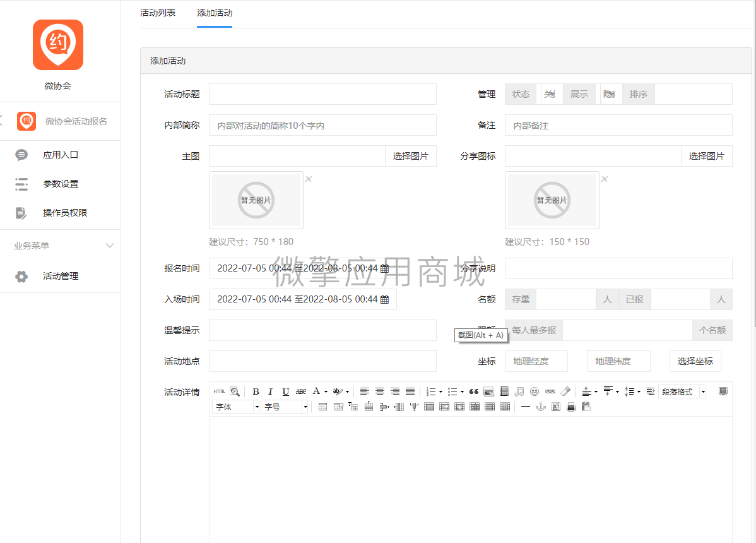Open 字体 font family dropdown
Screen dimensions: 756x543
[x=236, y=407]
